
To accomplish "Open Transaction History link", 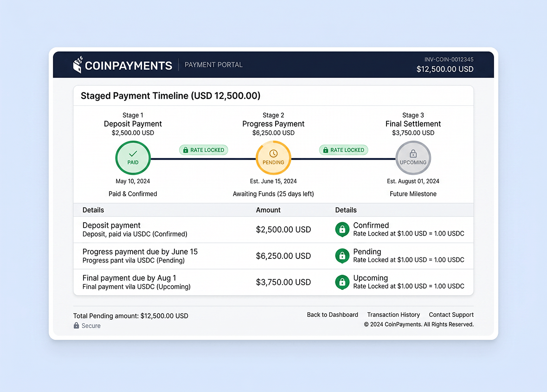I will point(393,315).
